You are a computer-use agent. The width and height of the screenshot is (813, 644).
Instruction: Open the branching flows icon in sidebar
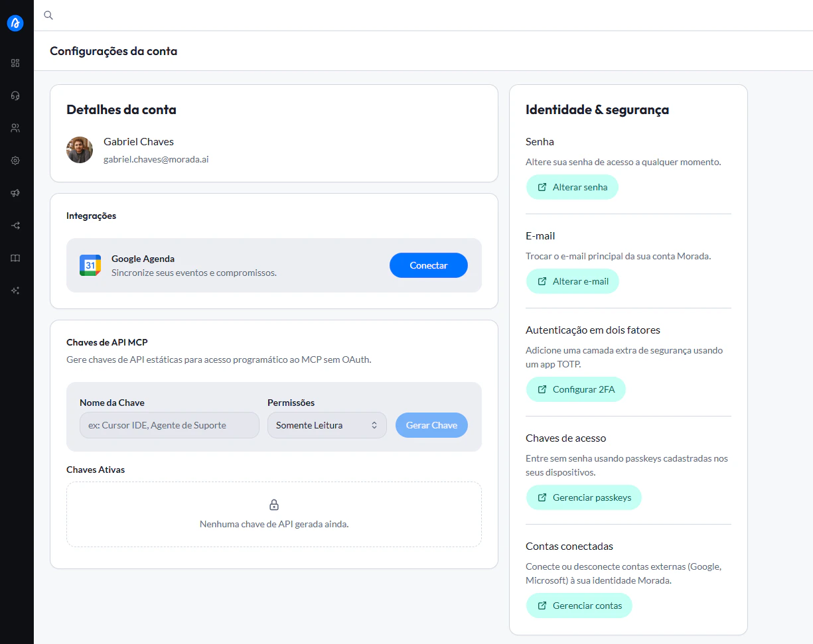15,225
